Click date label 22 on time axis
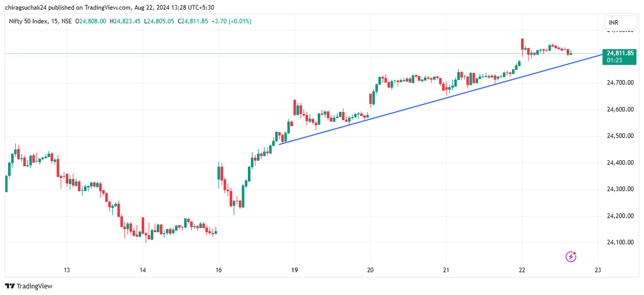The image size is (644, 295). click(522, 270)
